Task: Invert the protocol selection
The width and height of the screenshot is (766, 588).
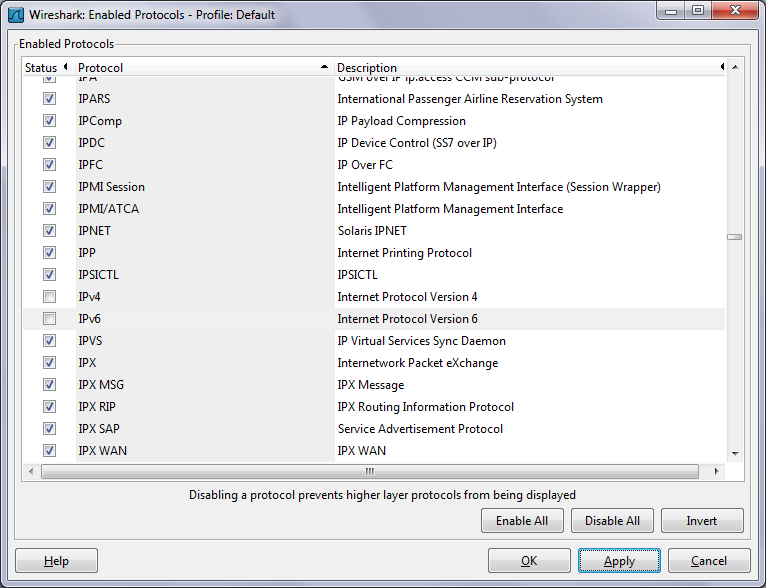Action: point(702,521)
